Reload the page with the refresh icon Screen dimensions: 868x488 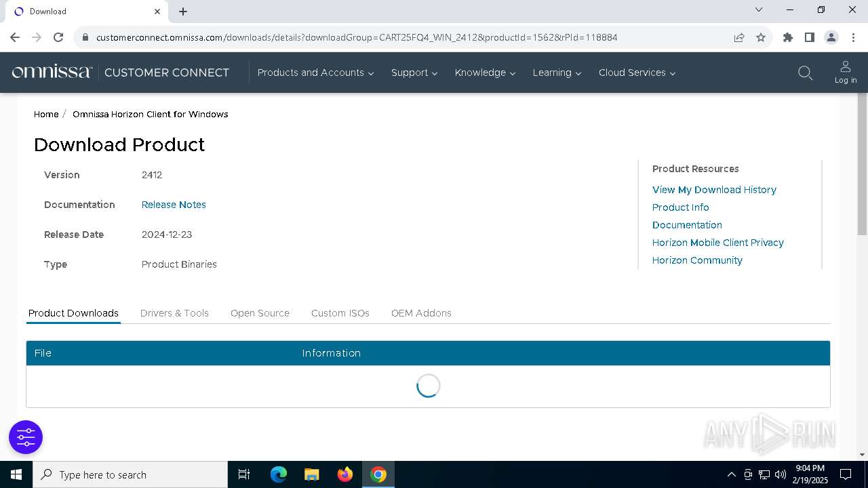[58, 37]
